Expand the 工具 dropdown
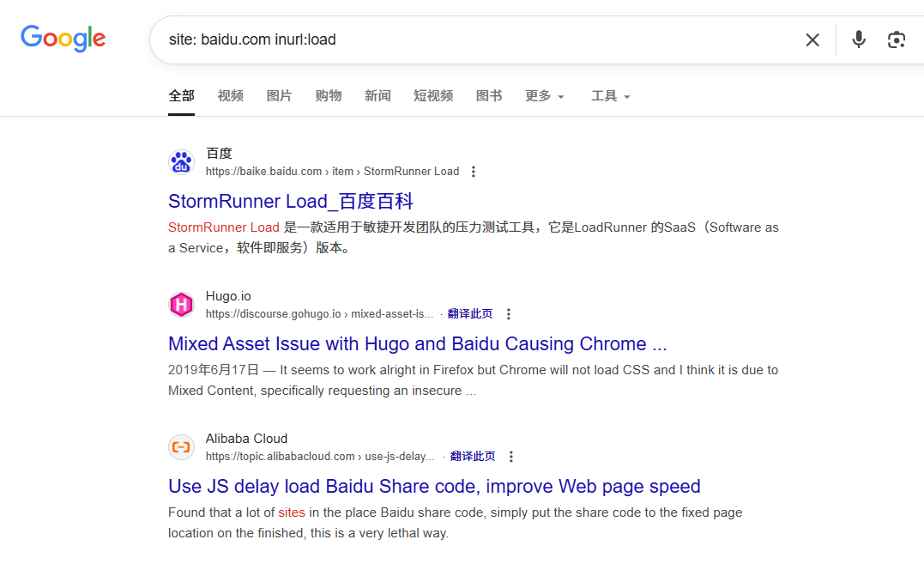This screenshot has height=564, width=924. pos(611,96)
